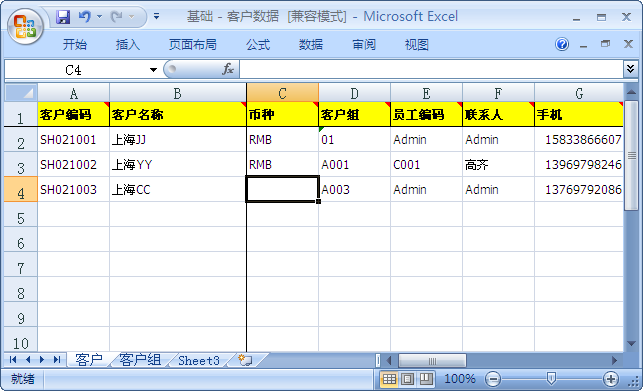Select cell containing 上海YY
This screenshot has width=643, height=391.
click(x=178, y=165)
